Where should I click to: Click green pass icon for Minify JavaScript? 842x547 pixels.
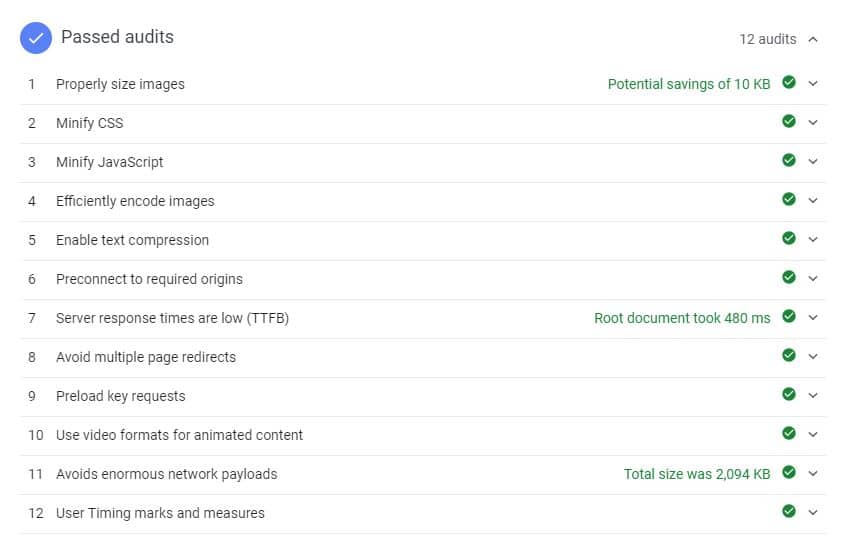[x=789, y=160]
